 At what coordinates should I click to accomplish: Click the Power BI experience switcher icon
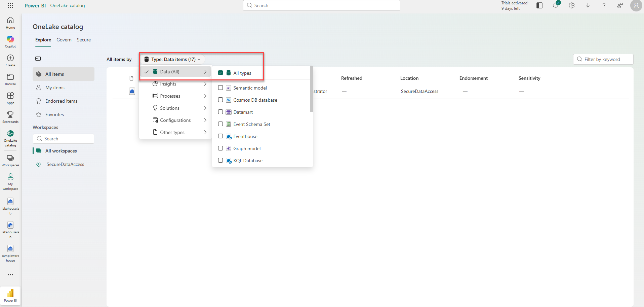point(10,296)
